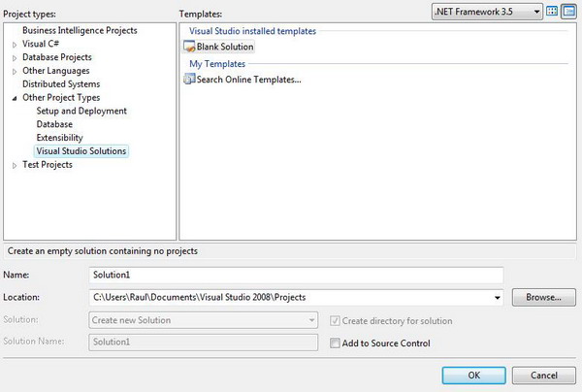
Task: Click the OK button
Action: (x=473, y=376)
